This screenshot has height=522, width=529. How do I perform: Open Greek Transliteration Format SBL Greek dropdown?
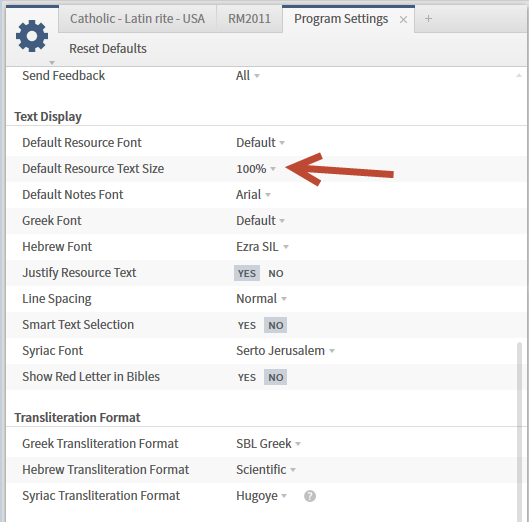tap(269, 443)
